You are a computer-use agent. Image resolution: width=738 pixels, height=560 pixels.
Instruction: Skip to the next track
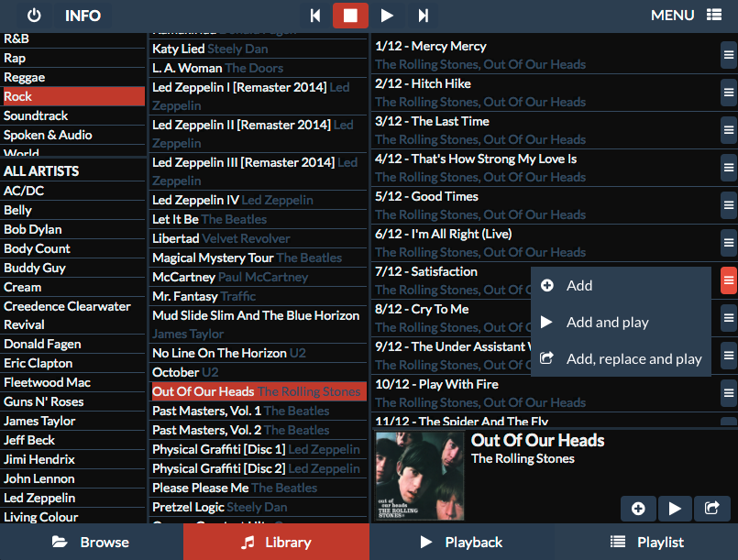tap(423, 16)
